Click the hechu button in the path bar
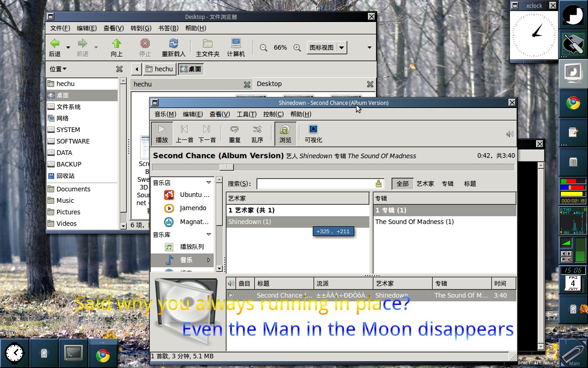This screenshot has height=368, width=588. pos(159,69)
